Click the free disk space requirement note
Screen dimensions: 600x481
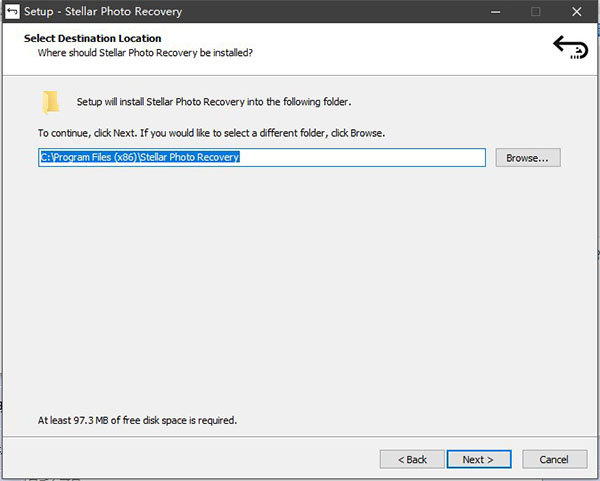pyautogui.click(x=137, y=420)
